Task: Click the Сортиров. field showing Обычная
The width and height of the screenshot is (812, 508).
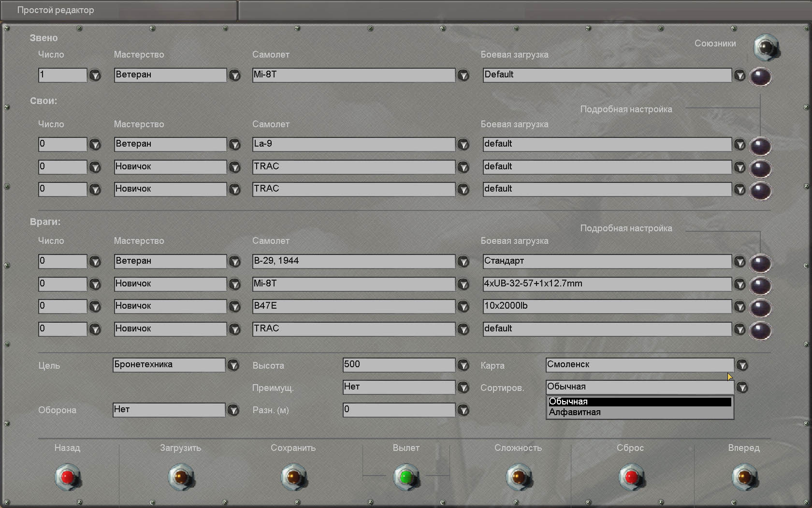Action: click(x=640, y=387)
